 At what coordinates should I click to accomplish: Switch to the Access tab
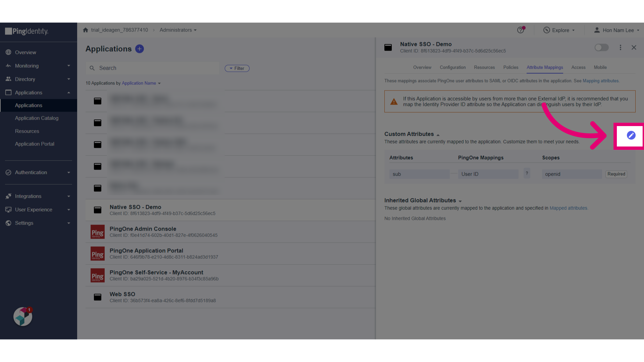[x=579, y=67]
